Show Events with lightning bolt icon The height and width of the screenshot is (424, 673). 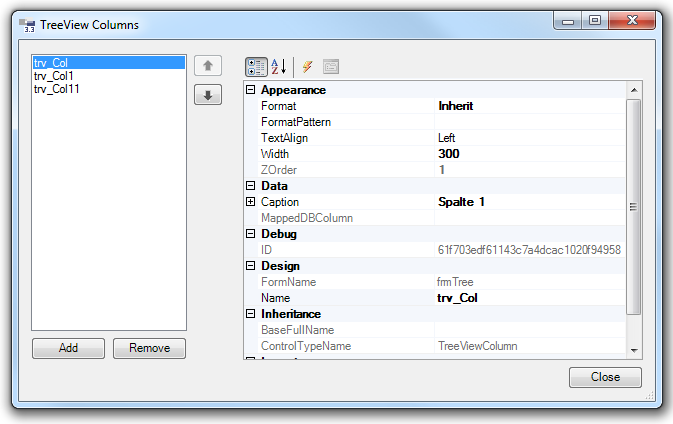click(x=307, y=67)
